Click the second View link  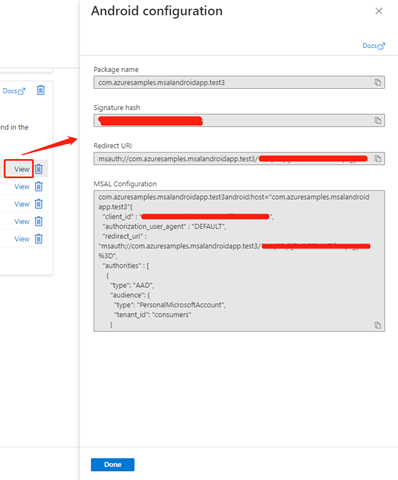(x=22, y=187)
